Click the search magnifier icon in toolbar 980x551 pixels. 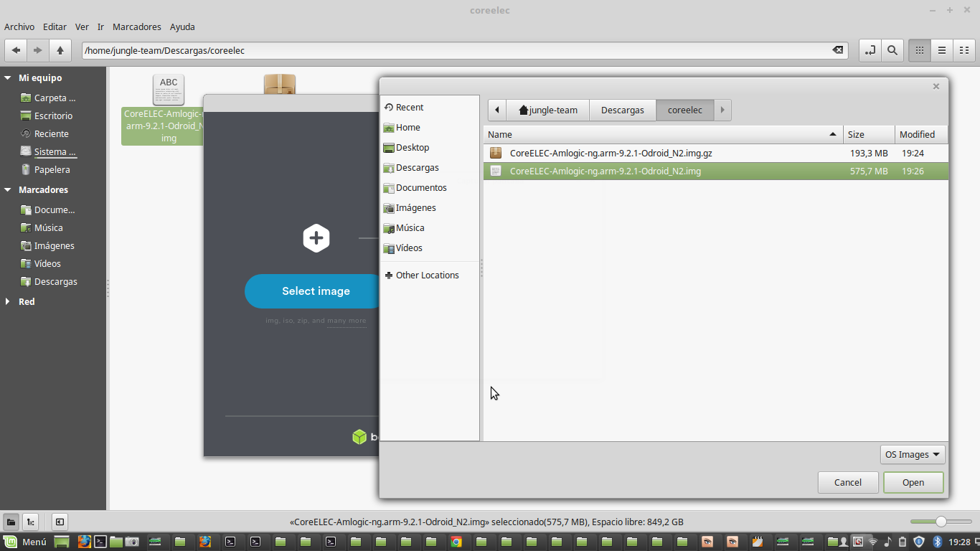tap(892, 50)
